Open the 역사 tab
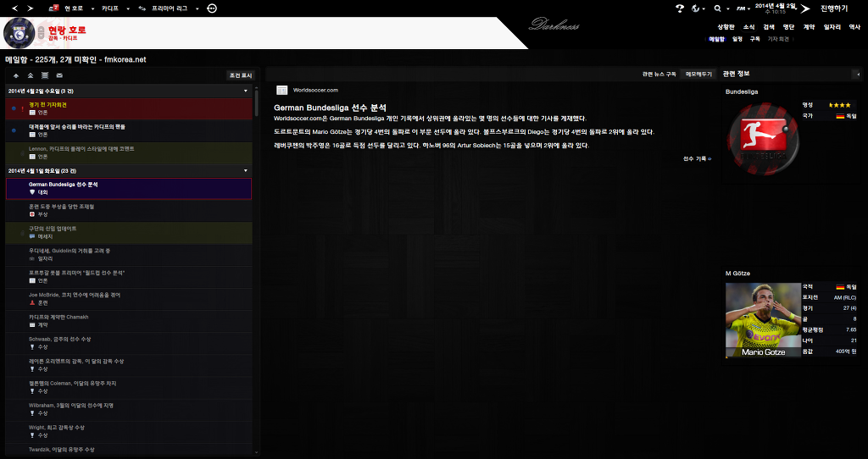 coord(854,26)
